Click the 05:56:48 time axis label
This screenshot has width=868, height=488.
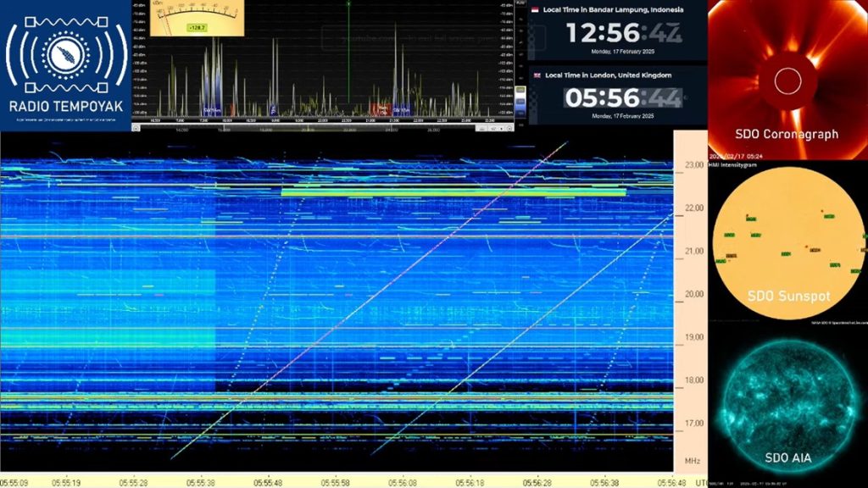pyautogui.click(x=672, y=483)
